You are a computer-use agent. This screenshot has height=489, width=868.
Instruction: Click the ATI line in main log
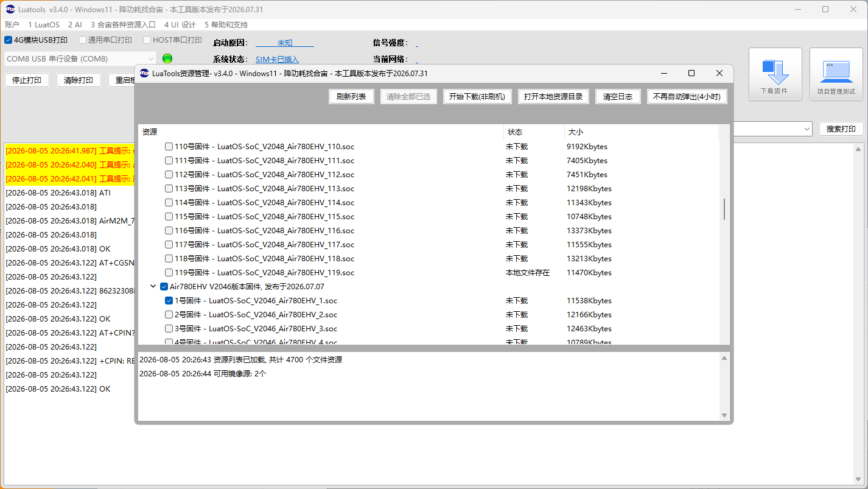(58, 192)
